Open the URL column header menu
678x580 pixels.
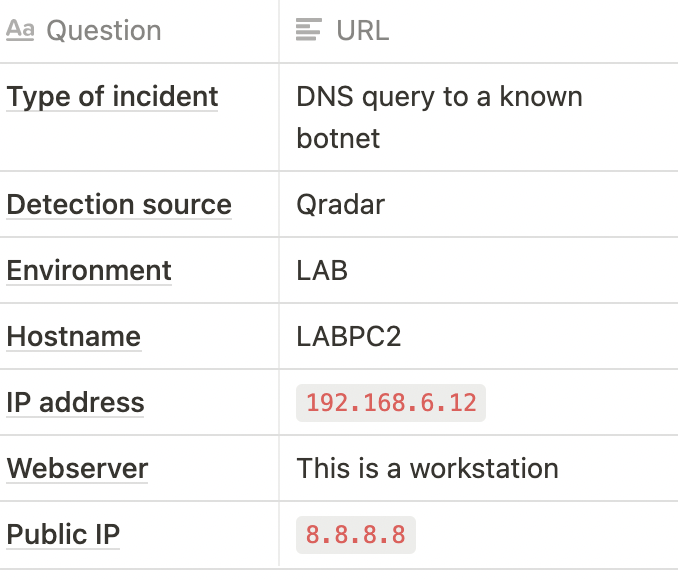[479, 31]
